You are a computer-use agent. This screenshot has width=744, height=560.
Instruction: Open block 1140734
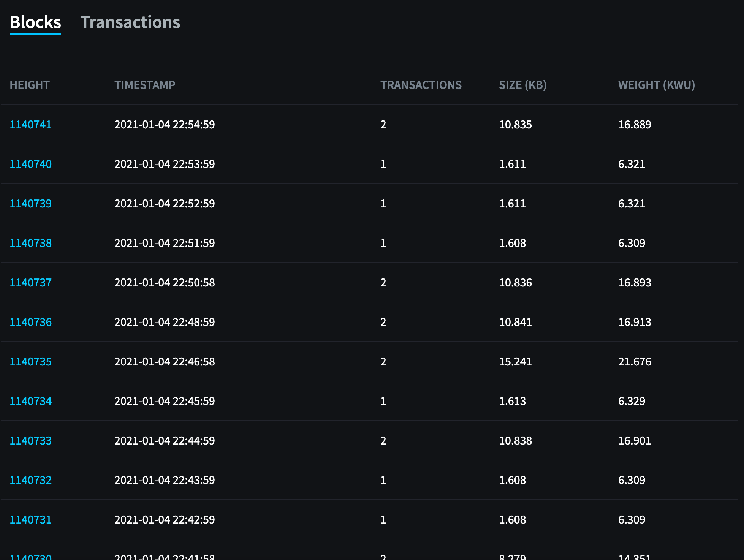click(x=30, y=401)
